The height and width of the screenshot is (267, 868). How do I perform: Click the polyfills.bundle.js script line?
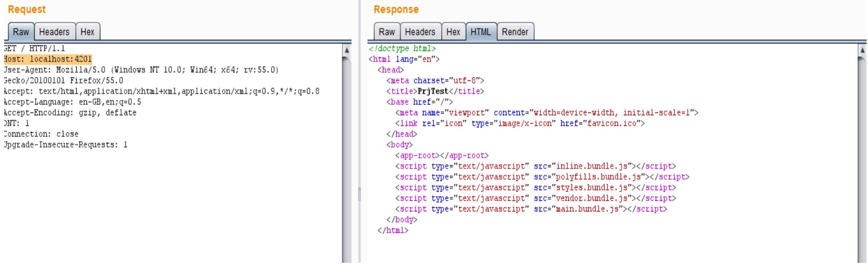[542, 177]
